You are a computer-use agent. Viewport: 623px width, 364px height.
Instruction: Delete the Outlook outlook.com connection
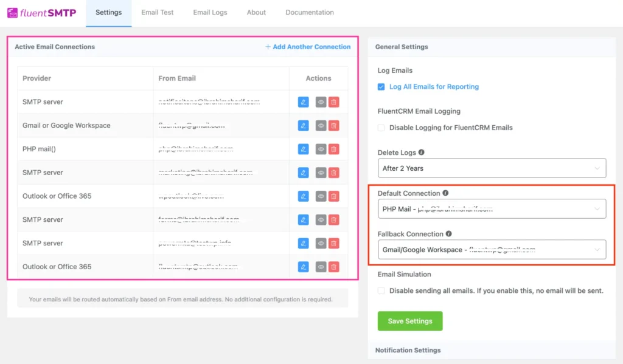tap(334, 267)
